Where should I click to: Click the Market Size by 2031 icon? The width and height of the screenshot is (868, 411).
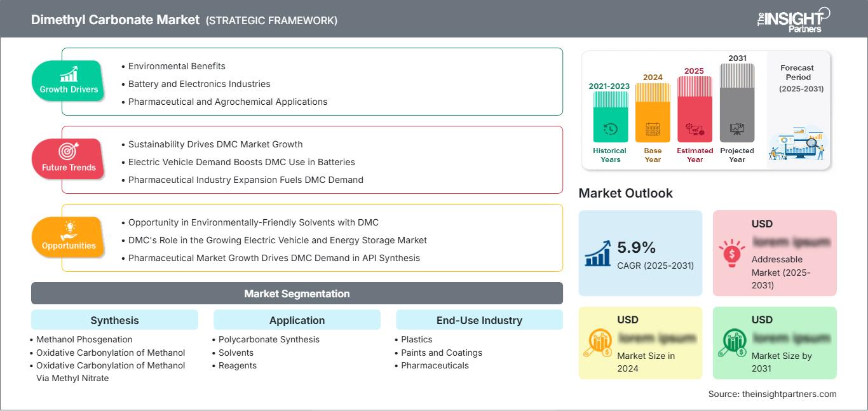tap(732, 343)
